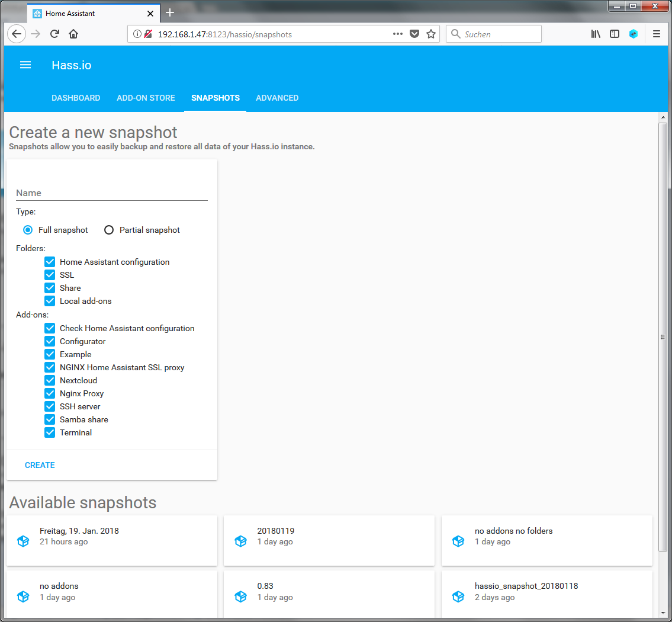Uncheck the SSL folder checkbox
This screenshot has height=622, width=672.
[50, 275]
